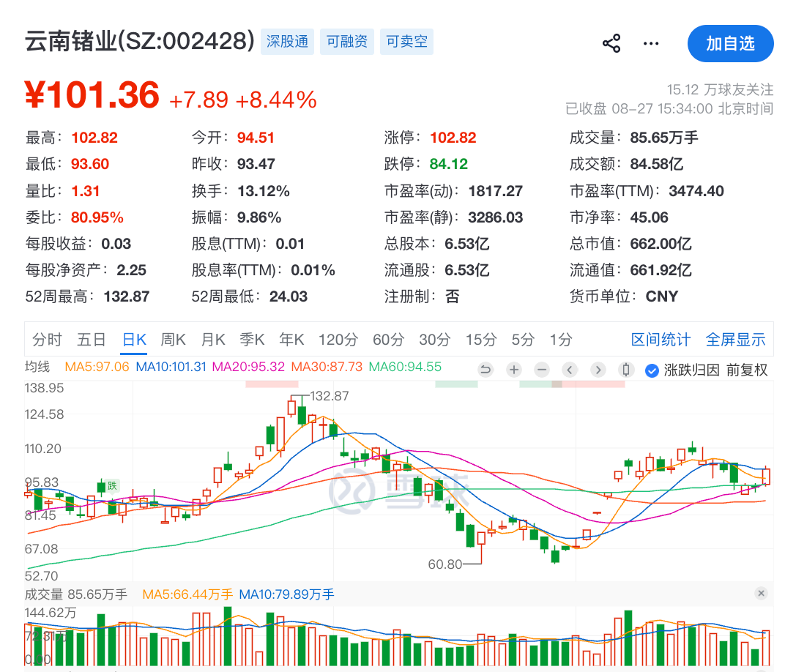Image resolution: width=785 pixels, height=672 pixels.
Task: Shift chart left with the left chevron
Action: click(x=569, y=370)
